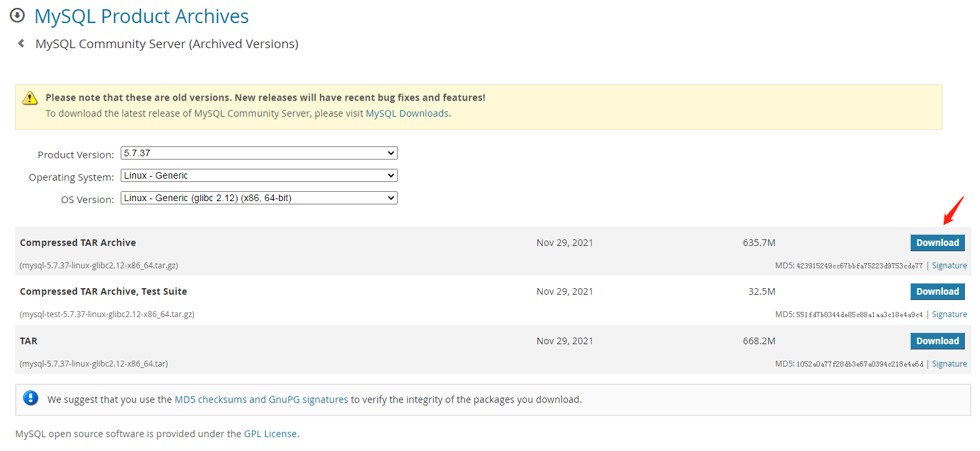Click the MySQL Product Archives heading
Viewport: 980px width, 451px height.
coord(142,16)
